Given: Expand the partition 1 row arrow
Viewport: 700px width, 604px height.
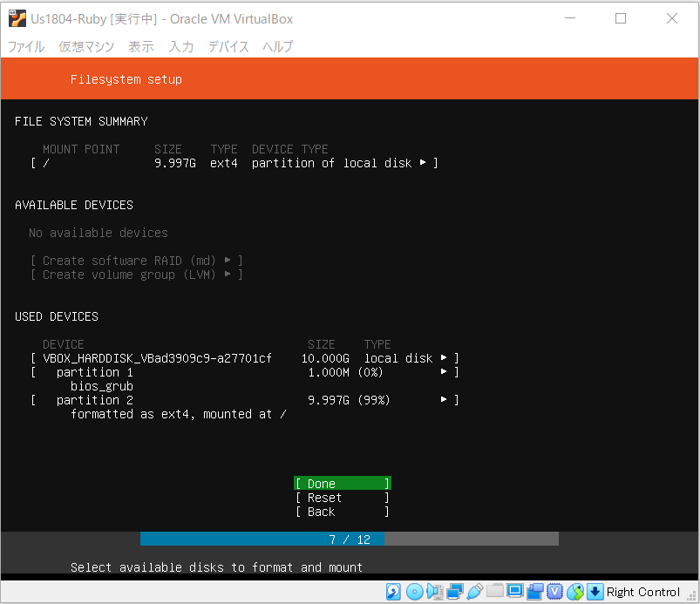Looking at the screenshot, I should 444,372.
